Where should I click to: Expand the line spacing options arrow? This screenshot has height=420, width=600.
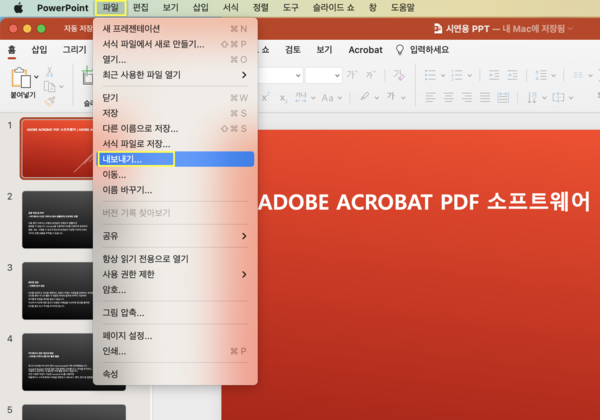coord(553,75)
